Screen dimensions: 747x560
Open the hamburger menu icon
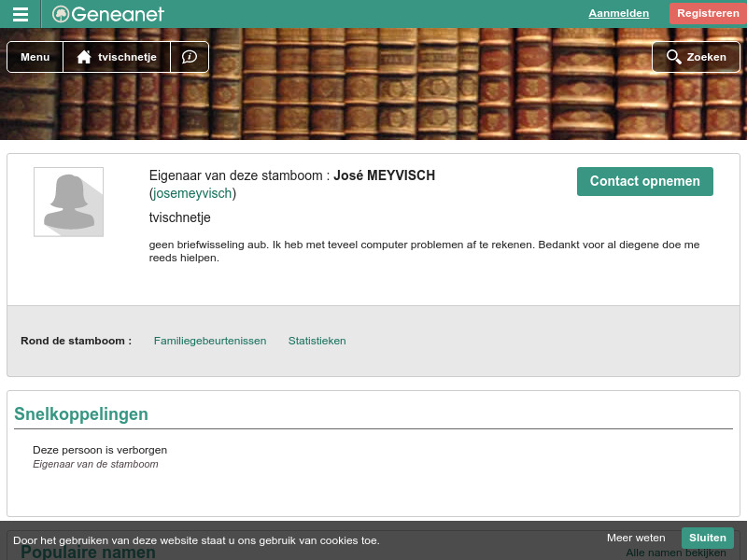[x=21, y=13]
